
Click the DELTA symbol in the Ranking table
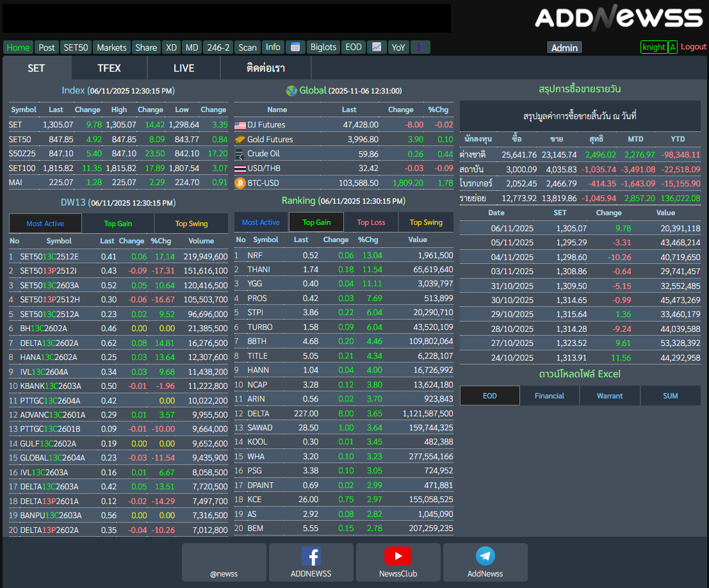(x=258, y=414)
